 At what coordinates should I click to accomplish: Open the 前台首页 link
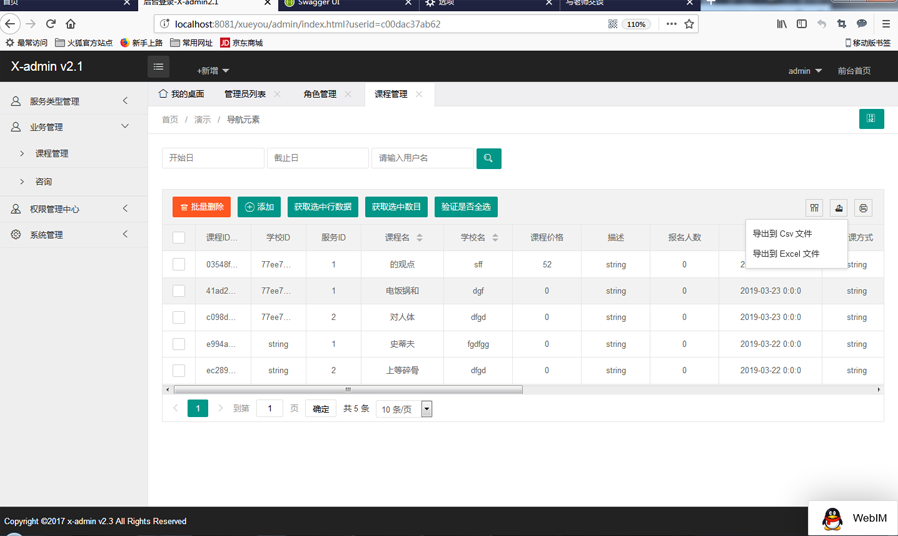pos(854,71)
